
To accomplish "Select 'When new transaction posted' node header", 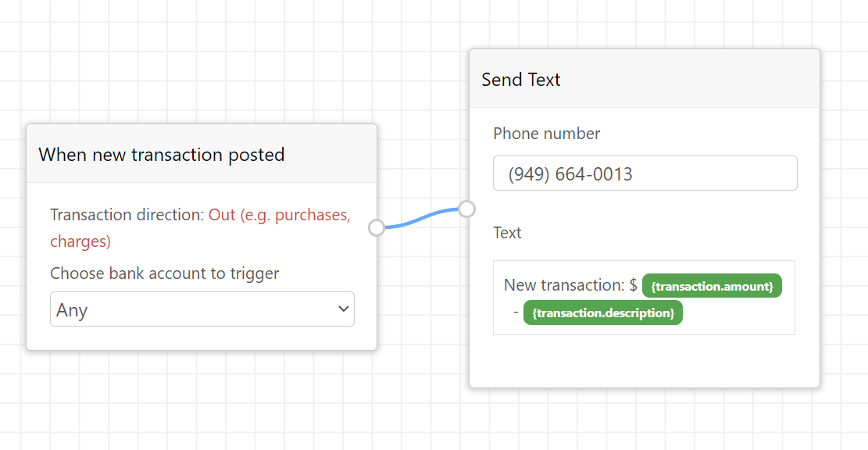I will (x=202, y=154).
